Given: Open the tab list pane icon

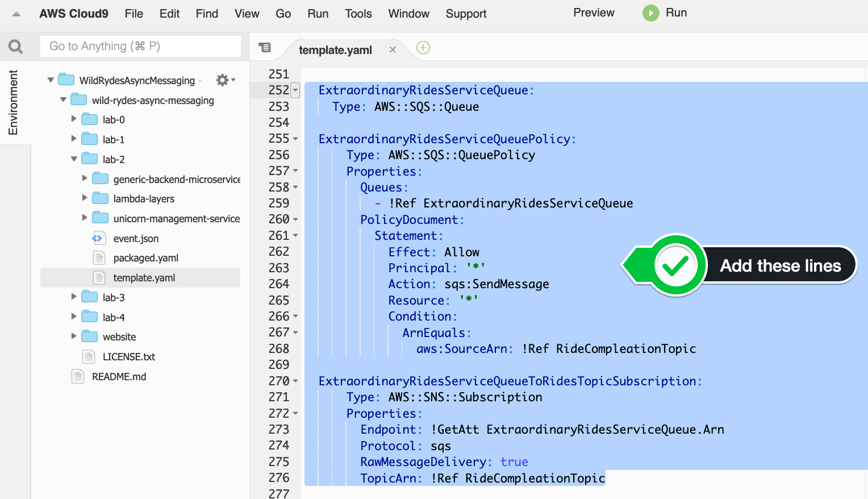Looking at the screenshot, I should [x=265, y=48].
